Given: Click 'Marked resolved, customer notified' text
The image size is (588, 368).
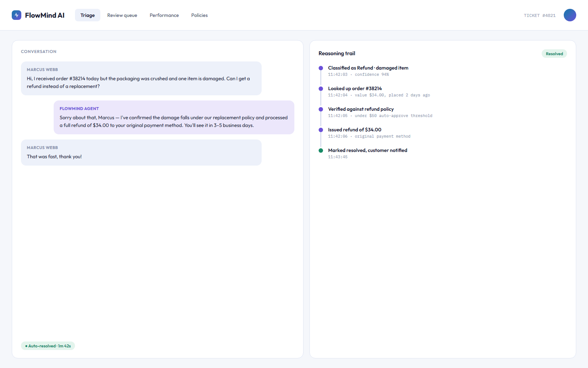Looking at the screenshot, I should (x=367, y=151).
